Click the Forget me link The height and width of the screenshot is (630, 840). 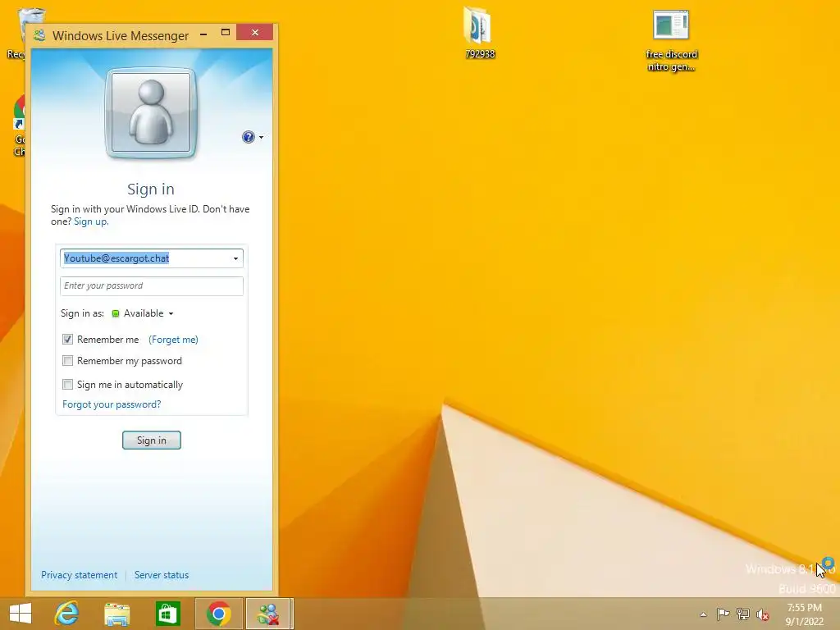(173, 340)
